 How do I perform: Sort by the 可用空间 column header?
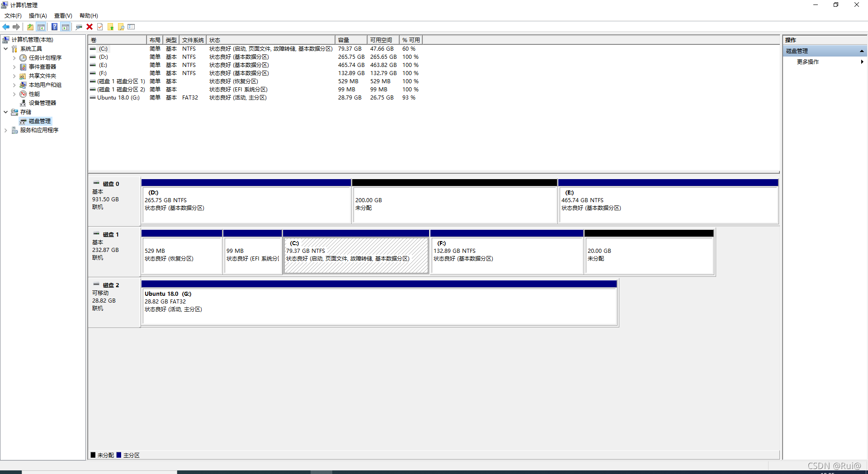[x=383, y=40]
